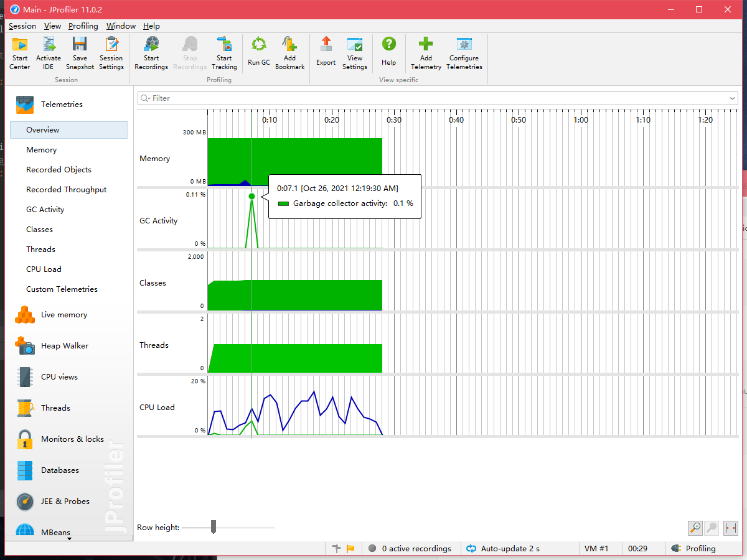
Task: Select CPU Load in the sidebar
Action: pyautogui.click(x=44, y=269)
